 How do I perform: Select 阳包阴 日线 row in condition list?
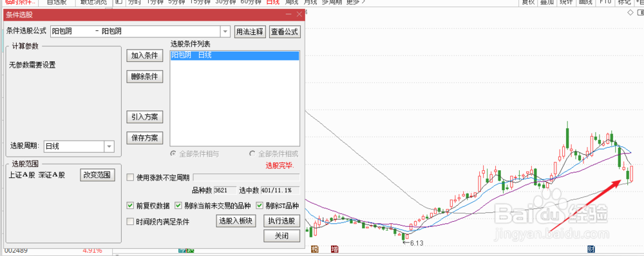point(235,55)
